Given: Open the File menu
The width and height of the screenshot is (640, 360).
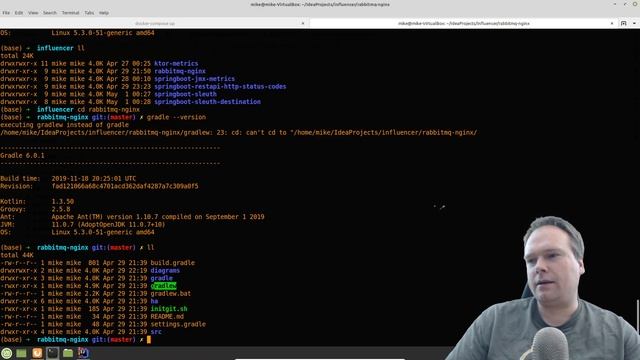Looking at the screenshot, I should click(6, 13).
